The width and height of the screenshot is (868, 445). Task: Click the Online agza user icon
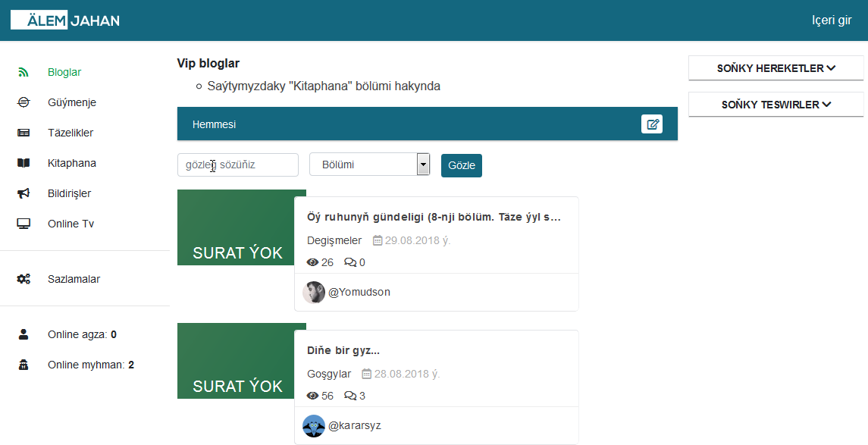pyautogui.click(x=24, y=334)
